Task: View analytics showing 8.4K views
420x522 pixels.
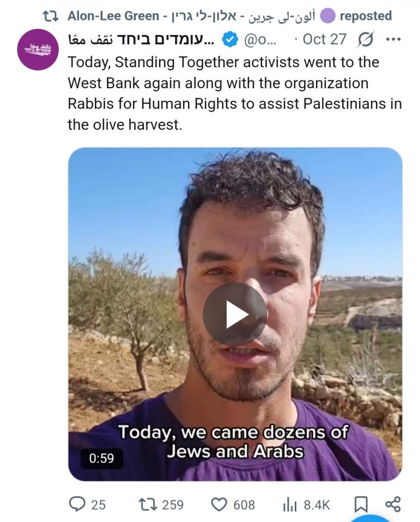Action: (x=306, y=505)
